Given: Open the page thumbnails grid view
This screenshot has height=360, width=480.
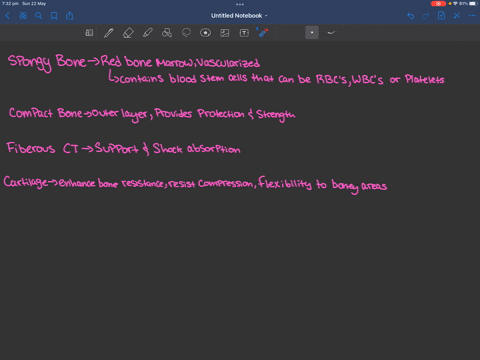Looking at the screenshot, I should pyautogui.click(x=23, y=16).
